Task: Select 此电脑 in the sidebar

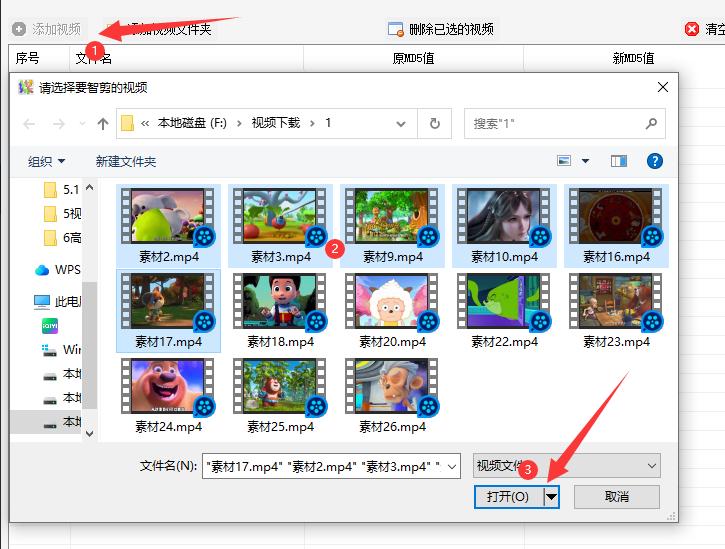Action: click(x=57, y=302)
